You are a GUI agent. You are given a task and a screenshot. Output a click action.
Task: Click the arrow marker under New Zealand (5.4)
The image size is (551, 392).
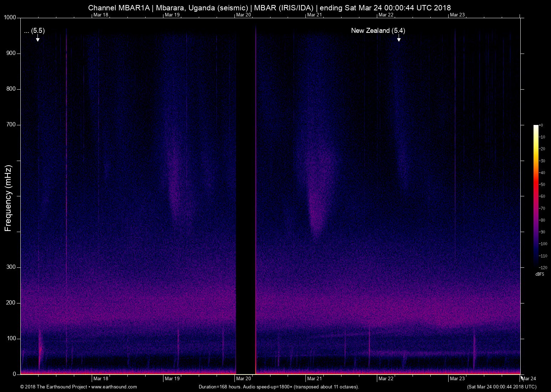(399, 39)
